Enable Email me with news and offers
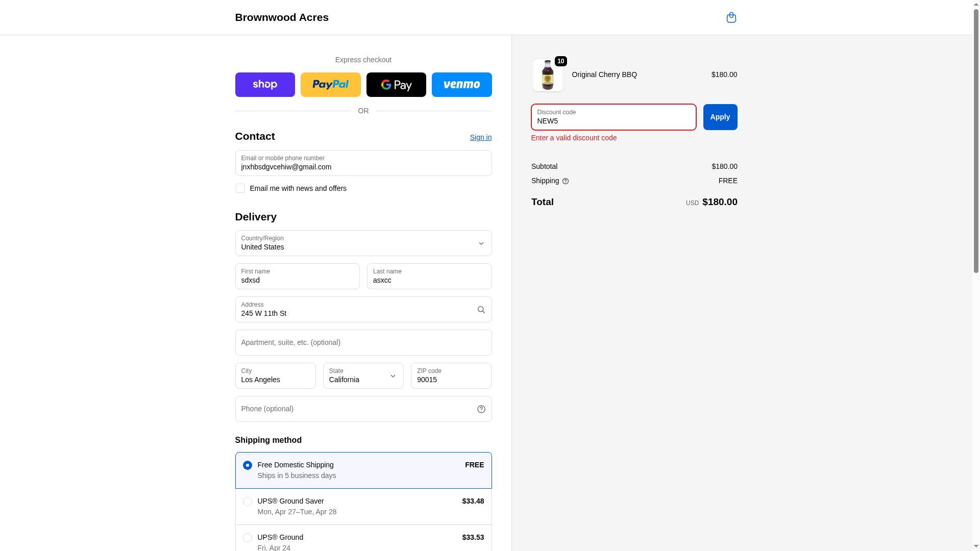 point(240,188)
